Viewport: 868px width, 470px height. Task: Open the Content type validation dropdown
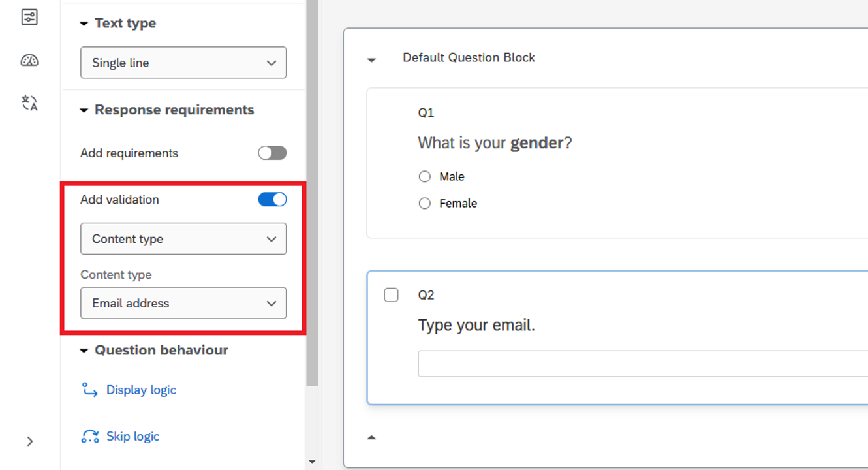tap(183, 239)
